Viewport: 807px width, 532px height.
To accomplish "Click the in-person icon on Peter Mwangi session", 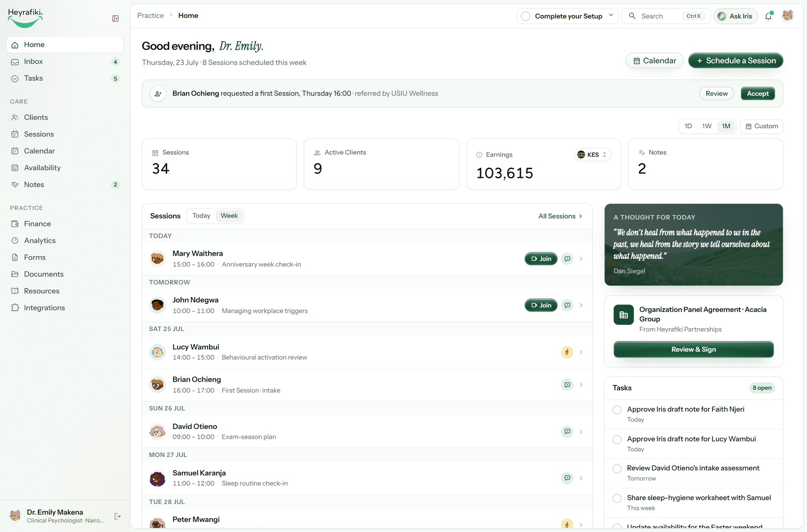I will click(567, 524).
